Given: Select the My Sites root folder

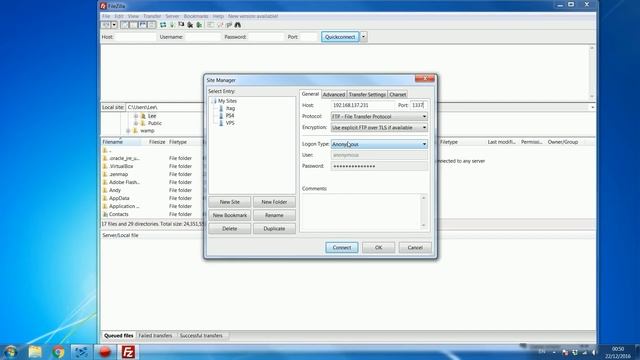Looking at the screenshot, I should (227, 101).
